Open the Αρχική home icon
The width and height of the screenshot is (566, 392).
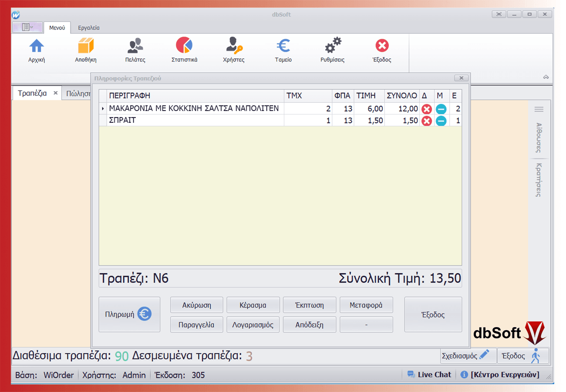pos(37,46)
